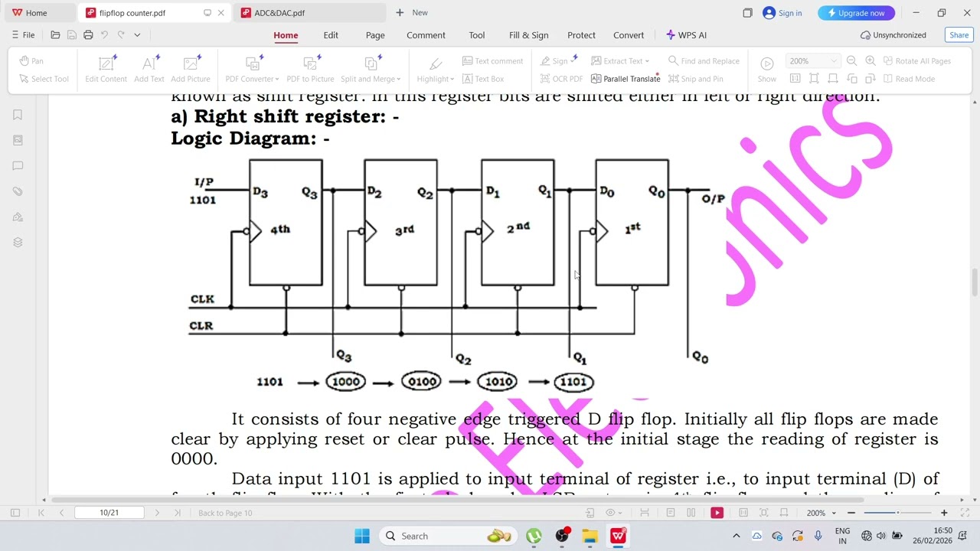Click the PDF to Picture tool
Viewport: 980px width, 551px height.
310,70
